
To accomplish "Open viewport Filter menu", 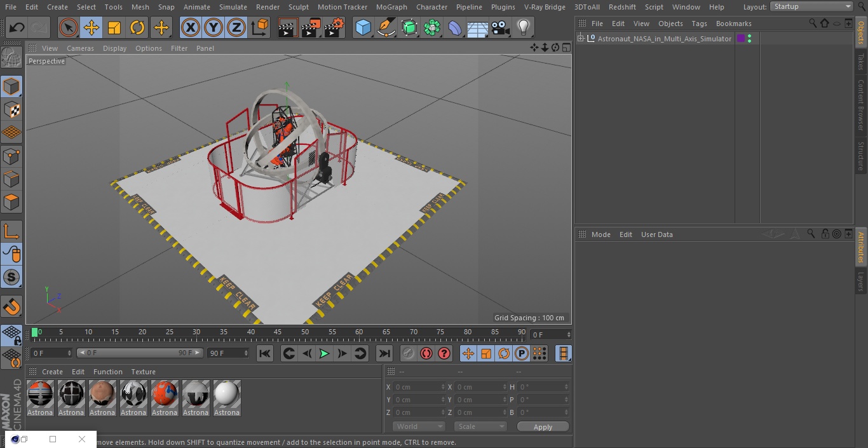I will (x=179, y=48).
